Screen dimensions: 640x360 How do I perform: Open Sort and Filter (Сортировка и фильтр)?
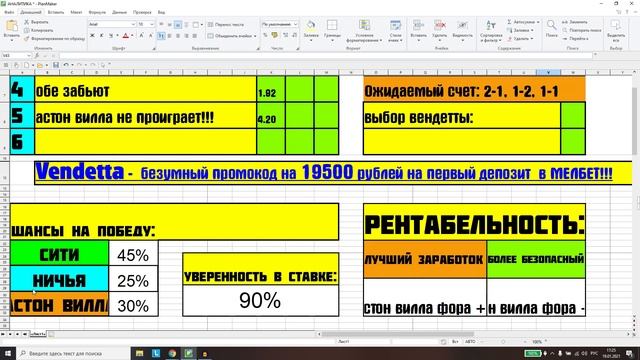[491, 31]
